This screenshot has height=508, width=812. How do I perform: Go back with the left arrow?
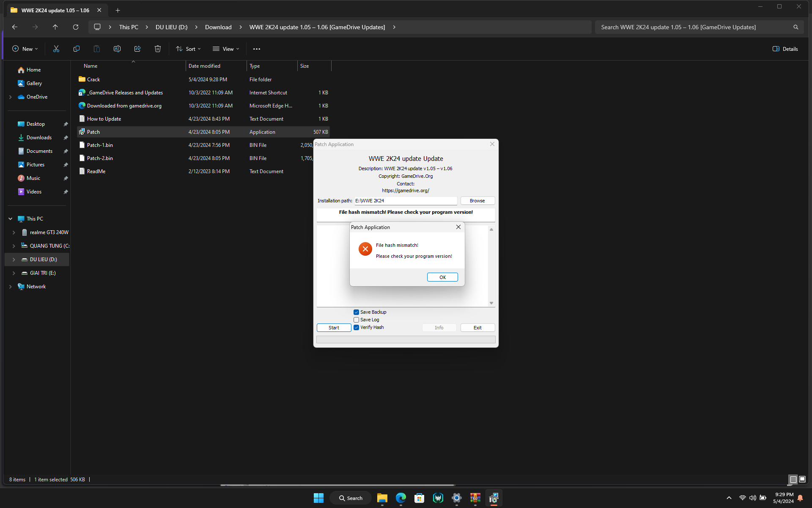15,27
